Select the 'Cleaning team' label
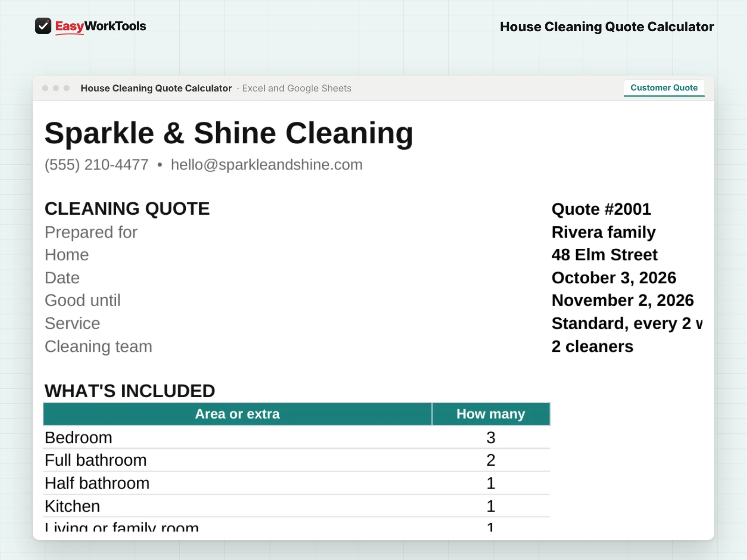Viewport: 747px width, 560px height. (x=99, y=347)
